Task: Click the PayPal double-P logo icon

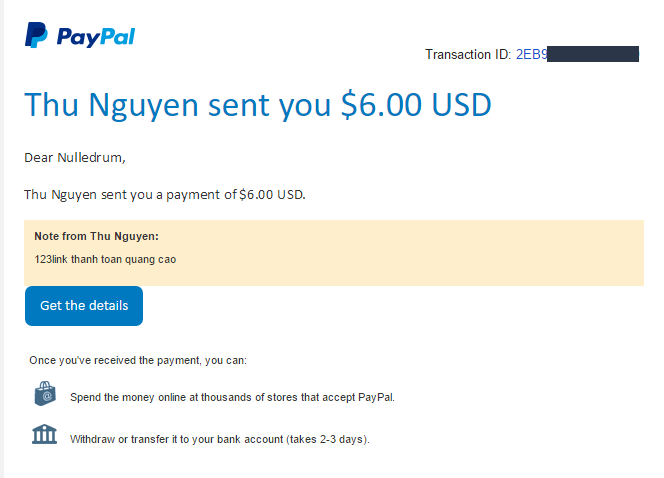Action: point(35,36)
